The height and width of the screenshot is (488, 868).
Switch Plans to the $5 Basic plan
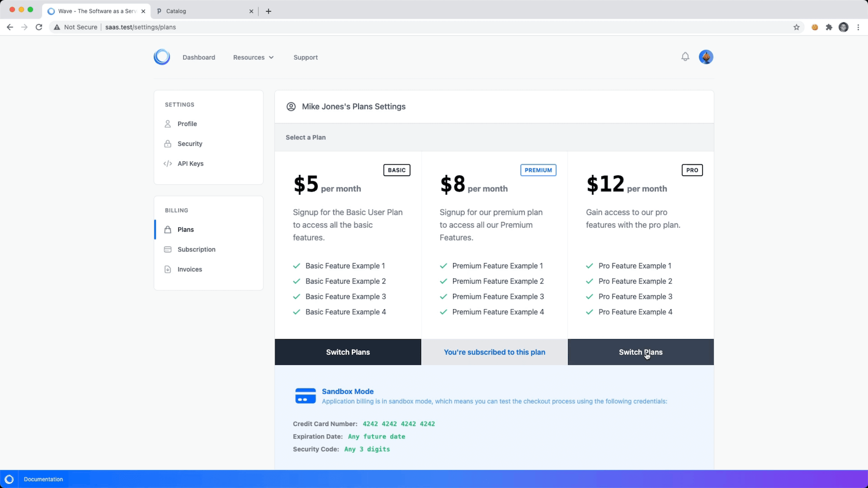(x=348, y=352)
